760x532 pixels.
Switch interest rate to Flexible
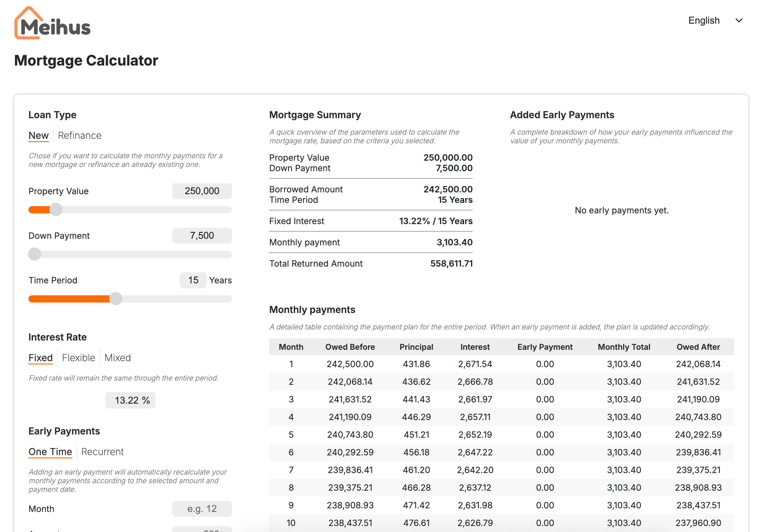click(78, 358)
